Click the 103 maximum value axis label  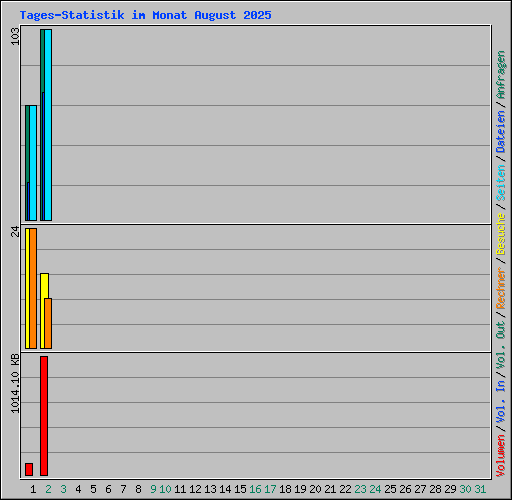[15, 36]
